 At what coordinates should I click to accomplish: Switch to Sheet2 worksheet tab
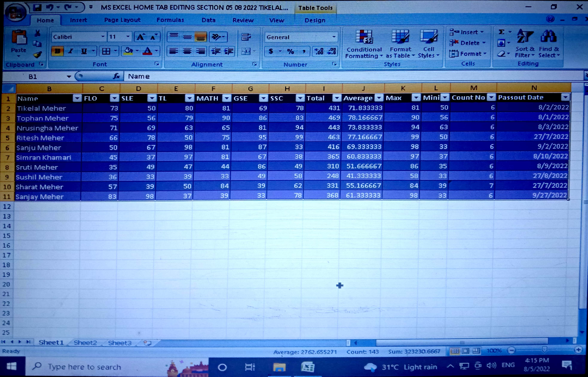coord(85,343)
